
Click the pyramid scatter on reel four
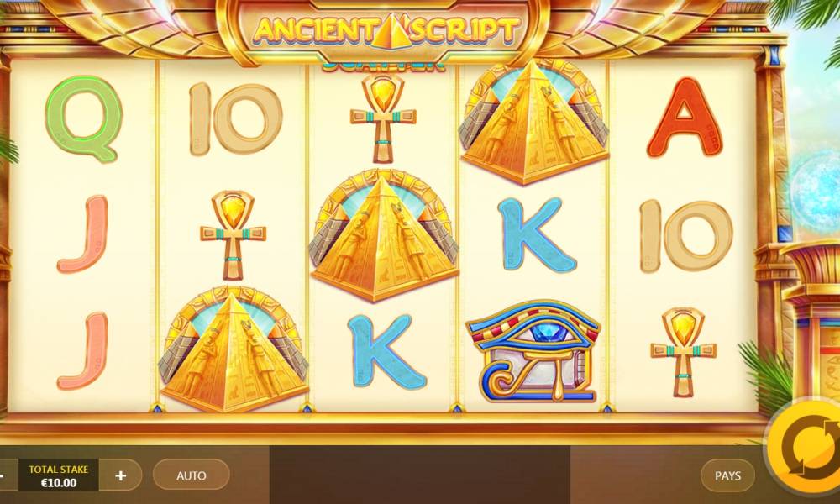click(534, 122)
